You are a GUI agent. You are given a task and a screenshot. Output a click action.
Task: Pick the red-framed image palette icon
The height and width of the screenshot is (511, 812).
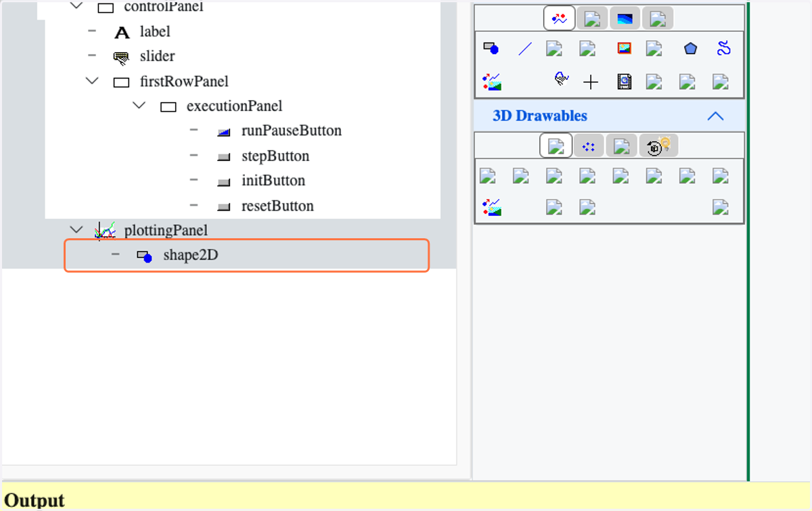(624, 48)
